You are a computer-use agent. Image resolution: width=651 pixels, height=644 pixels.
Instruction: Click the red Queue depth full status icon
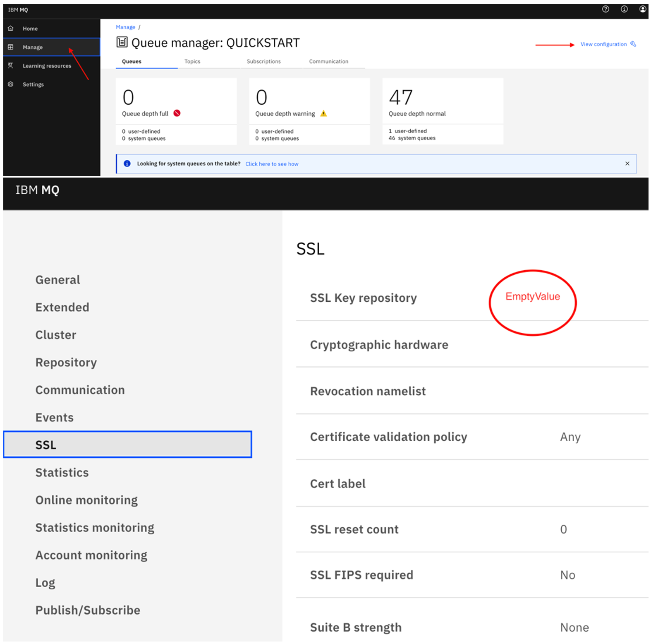[x=177, y=113]
